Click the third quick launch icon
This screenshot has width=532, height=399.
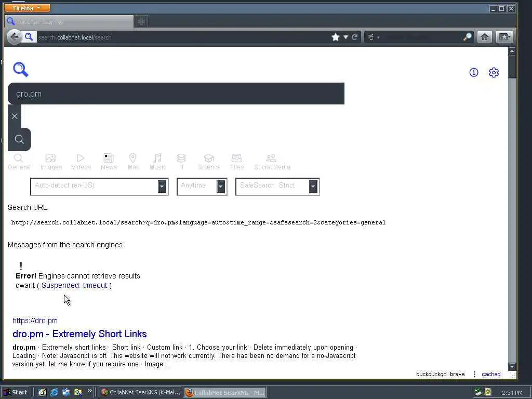point(66,392)
